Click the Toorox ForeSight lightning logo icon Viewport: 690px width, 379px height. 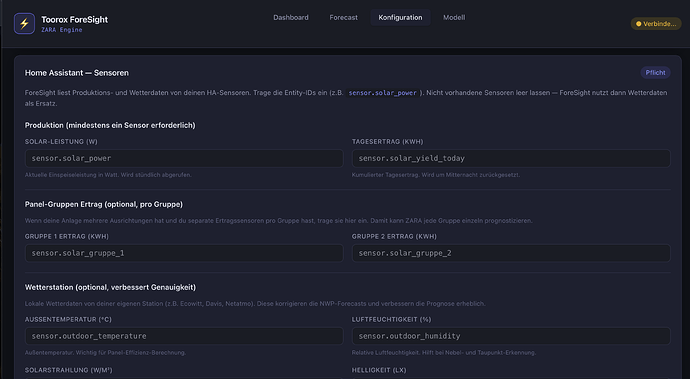[x=24, y=24]
